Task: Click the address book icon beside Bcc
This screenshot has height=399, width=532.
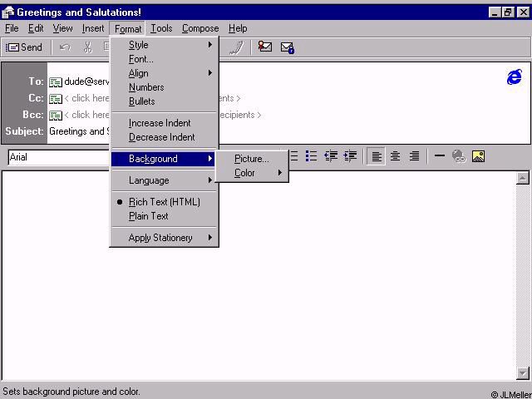Action: pyautogui.click(x=56, y=115)
